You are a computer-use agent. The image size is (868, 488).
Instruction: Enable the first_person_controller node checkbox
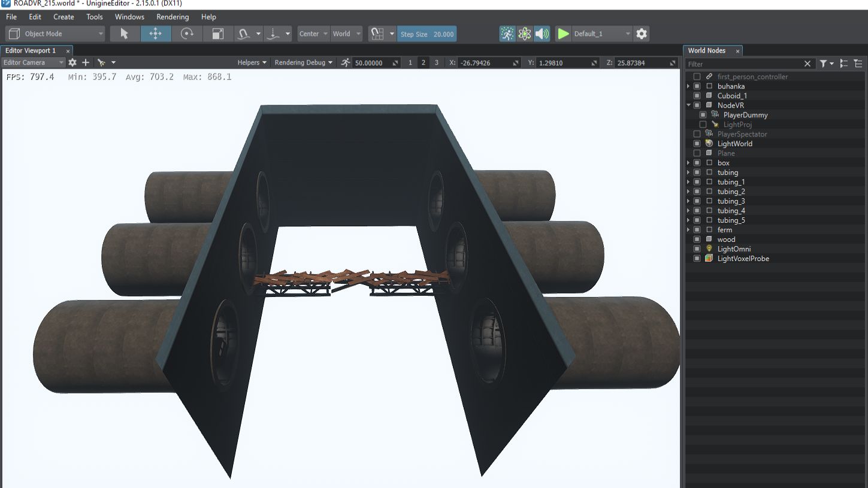697,77
